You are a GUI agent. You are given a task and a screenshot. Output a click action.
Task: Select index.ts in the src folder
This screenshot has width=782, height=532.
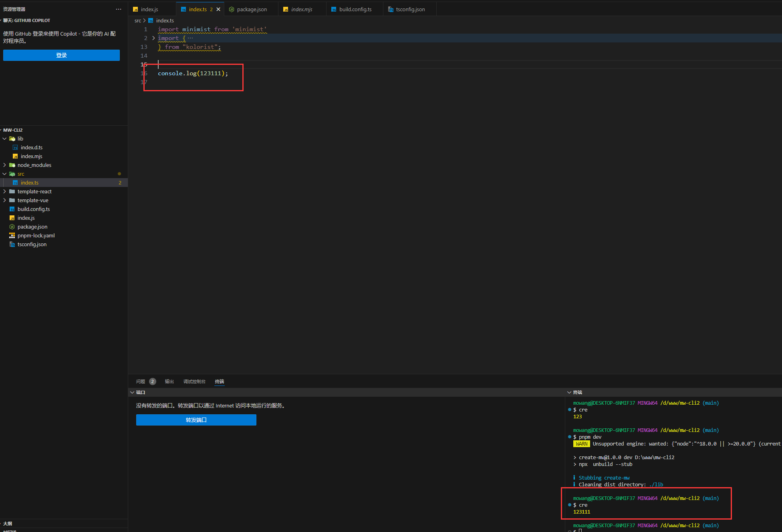tap(30, 183)
